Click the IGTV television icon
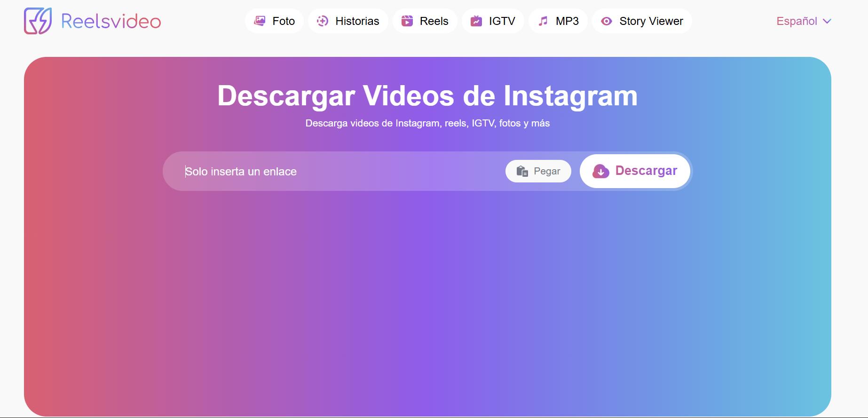The height and width of the screenshot is (418, 868). [x=476, y=21]
